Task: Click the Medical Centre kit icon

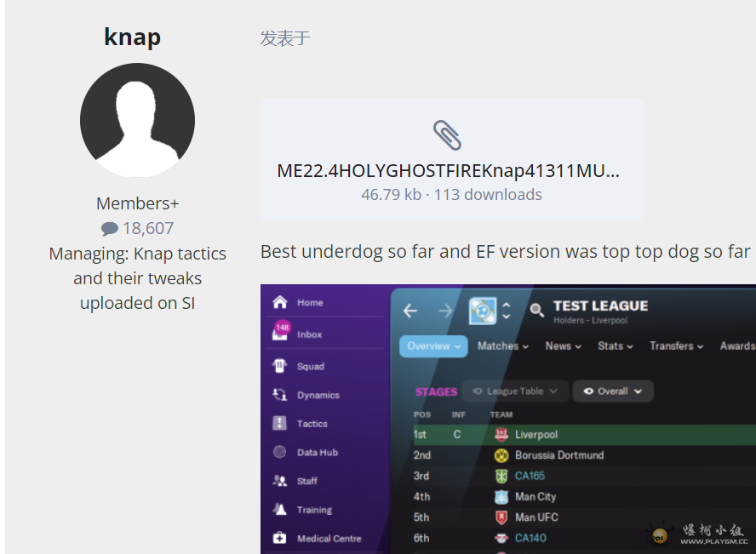Action: 279,538
